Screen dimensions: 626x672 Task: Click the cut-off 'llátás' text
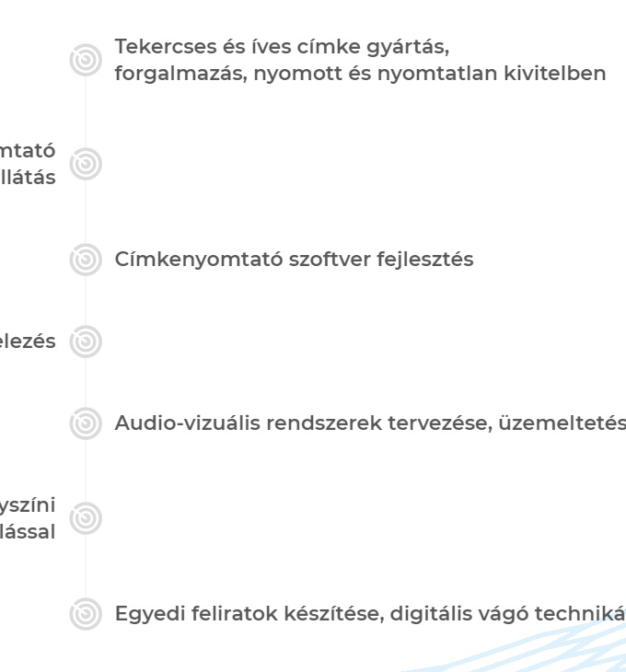[x=28, y=178]
